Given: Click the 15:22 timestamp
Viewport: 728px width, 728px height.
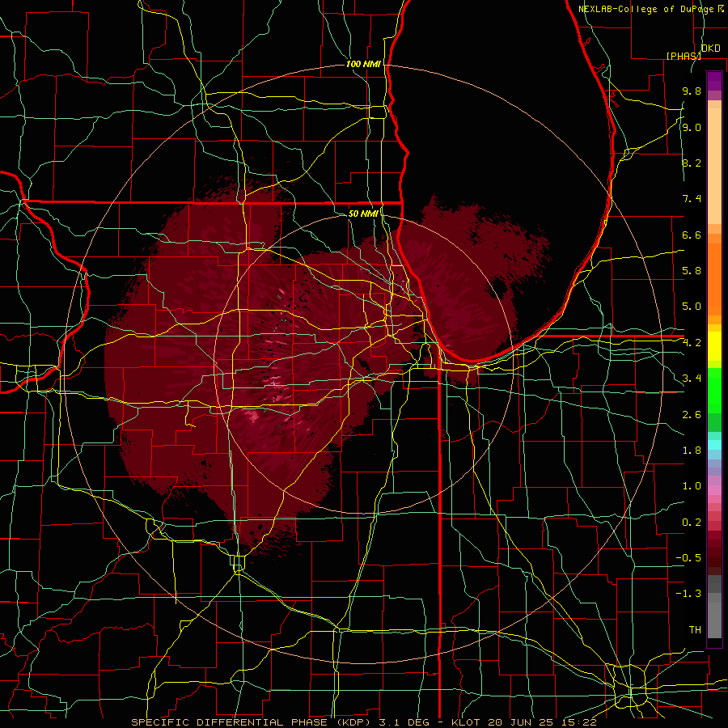Looking at the screenshot, I should point(580,722).
